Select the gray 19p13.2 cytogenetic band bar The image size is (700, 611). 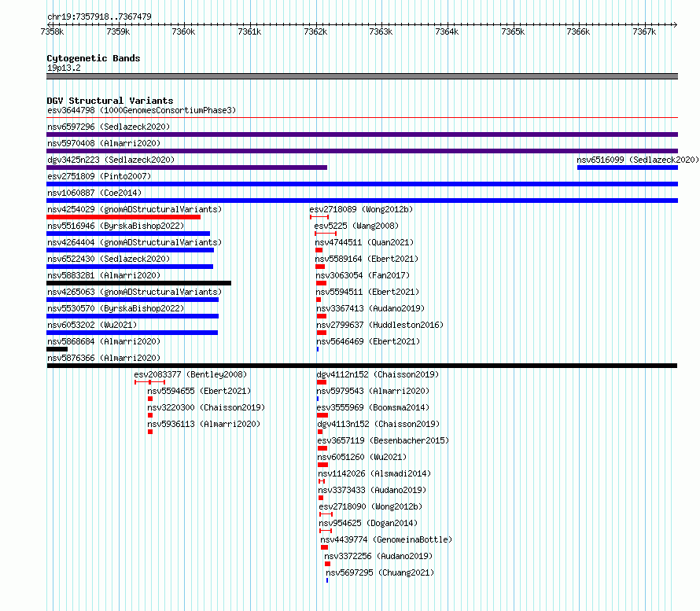point(362,76)
